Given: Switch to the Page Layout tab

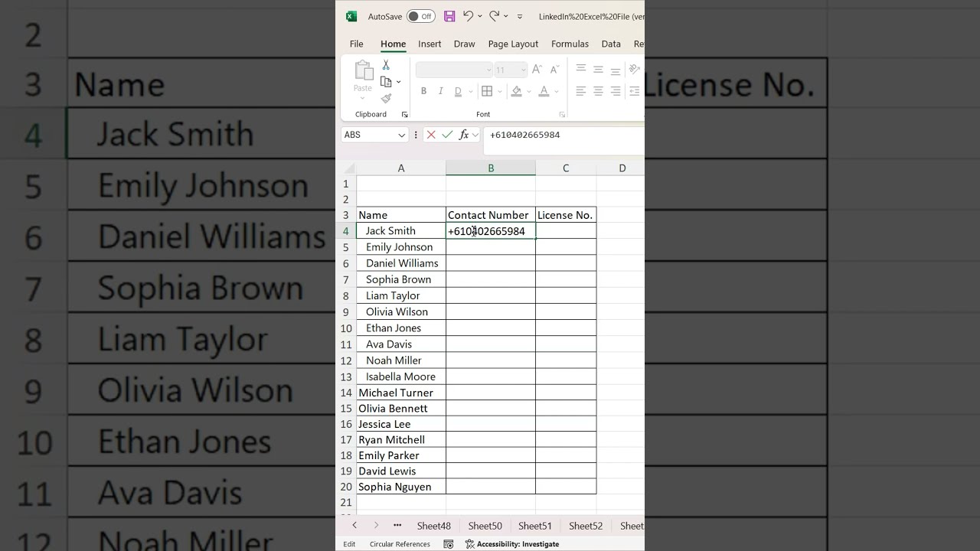Looking at the screenshot, I should click(x=513, y=44).
